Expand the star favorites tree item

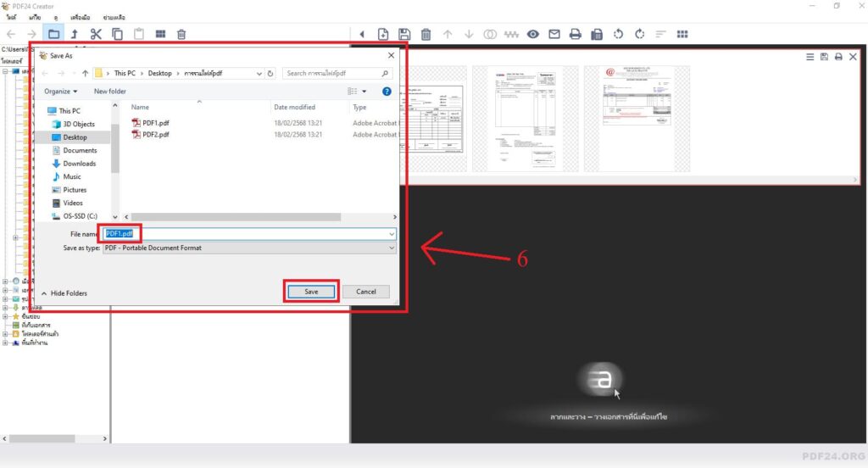(6, 316)
